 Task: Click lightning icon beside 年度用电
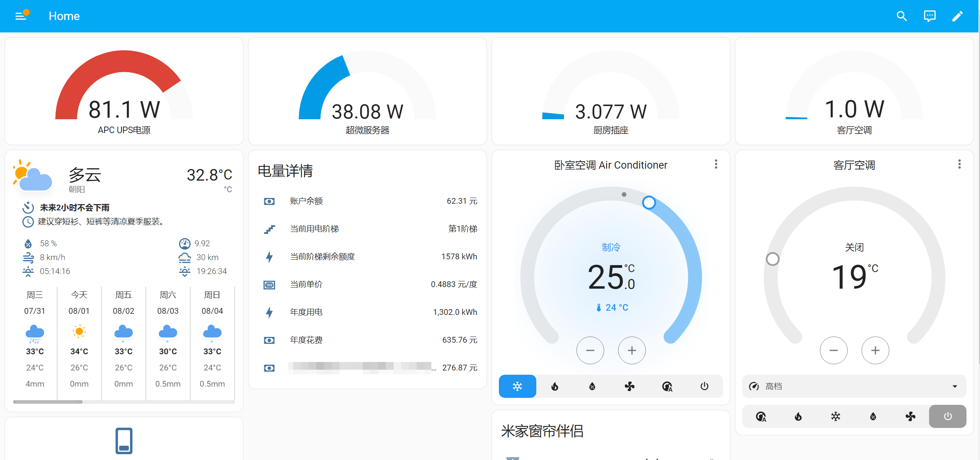[x=269, y=312]
